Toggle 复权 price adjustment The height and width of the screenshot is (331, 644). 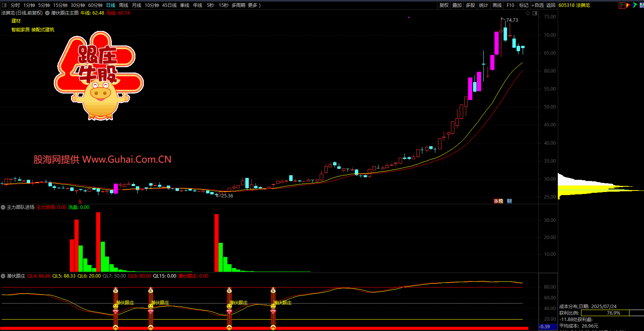[x=444, y=5]
